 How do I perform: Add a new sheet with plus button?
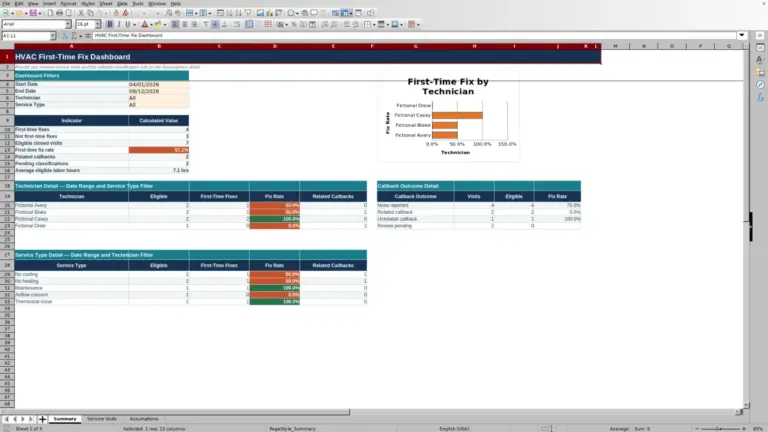click(42, 419)
